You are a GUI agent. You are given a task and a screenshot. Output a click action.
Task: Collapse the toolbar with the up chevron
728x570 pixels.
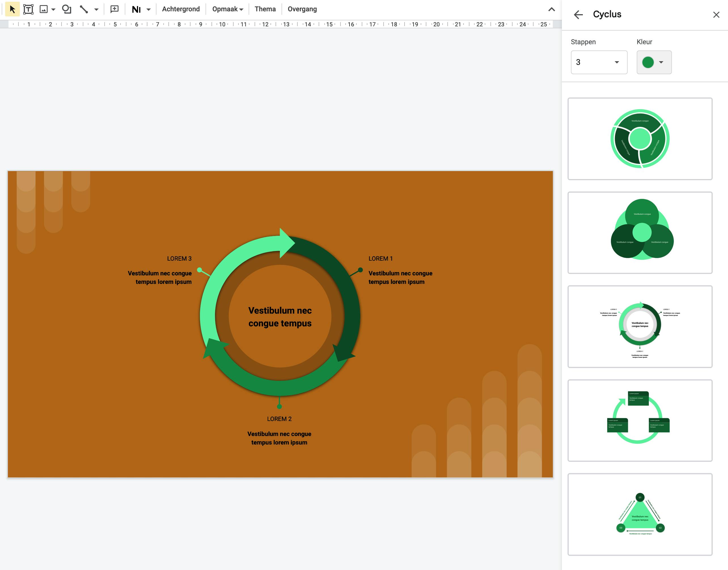coord(551,9)
